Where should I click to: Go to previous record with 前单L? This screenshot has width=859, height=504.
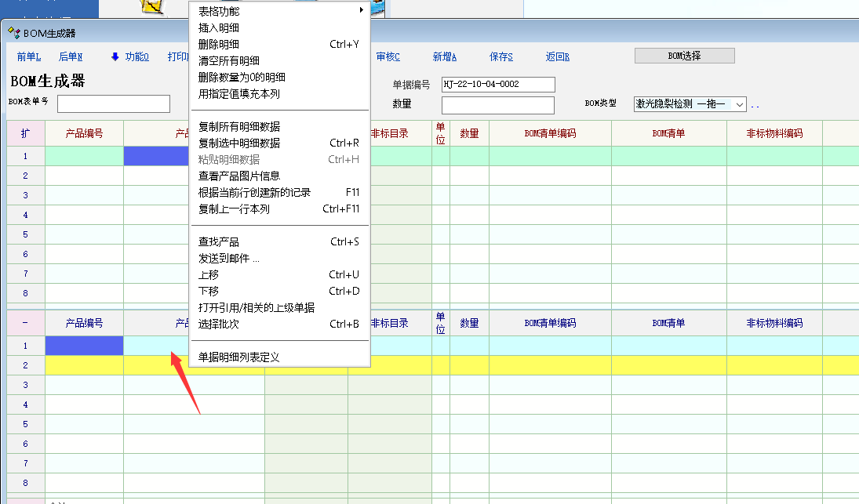pos(28,56)
